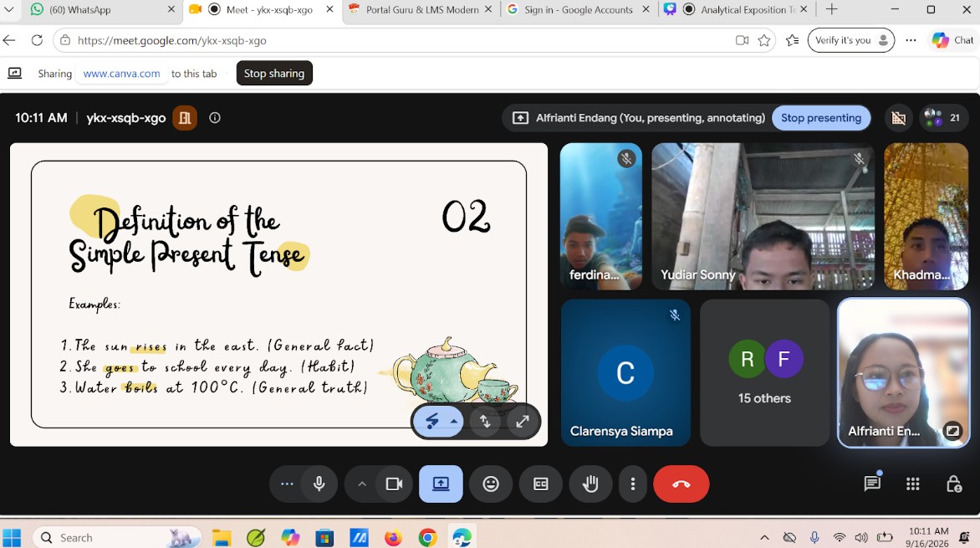Click the Stop sharing button
This screenshot has width=980, height=548.
273,73
